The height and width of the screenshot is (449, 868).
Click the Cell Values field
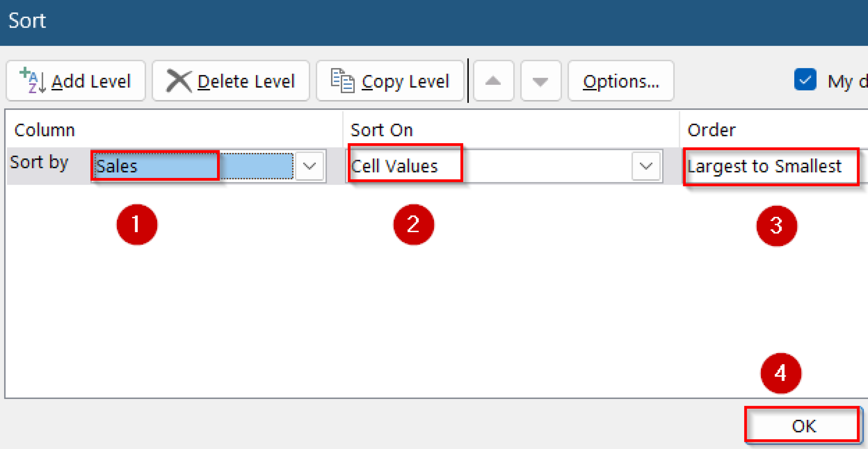coord(394,166)
